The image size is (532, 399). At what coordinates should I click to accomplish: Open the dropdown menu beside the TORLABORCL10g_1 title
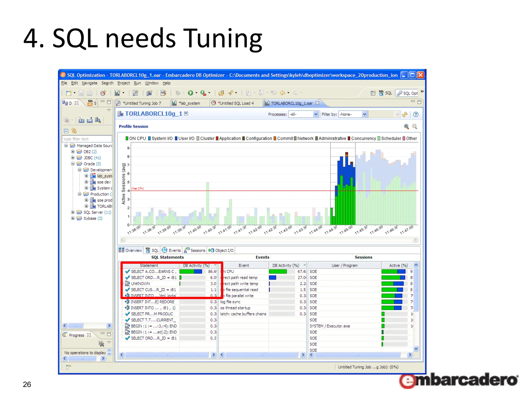(186, 114)
